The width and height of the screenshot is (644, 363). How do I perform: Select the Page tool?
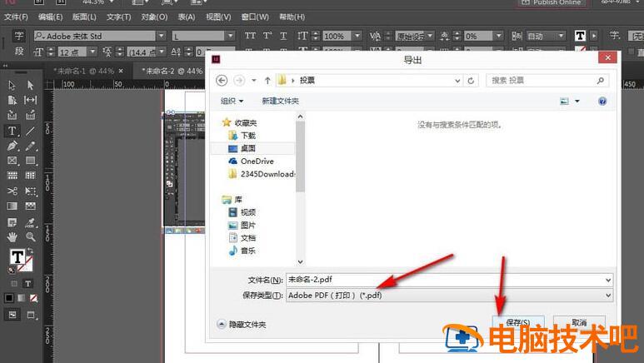pos(12,100)
